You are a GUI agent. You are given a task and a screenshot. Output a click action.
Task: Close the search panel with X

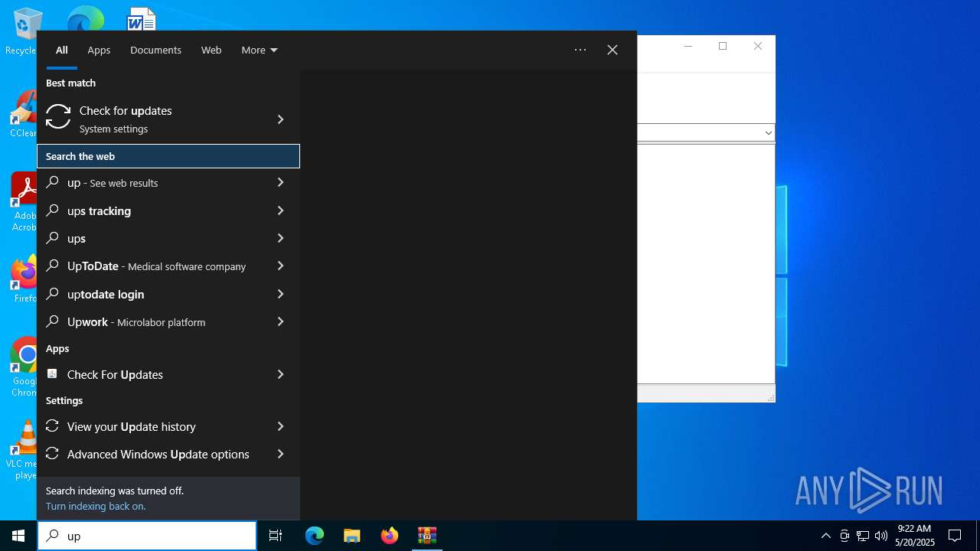(612, 50)
